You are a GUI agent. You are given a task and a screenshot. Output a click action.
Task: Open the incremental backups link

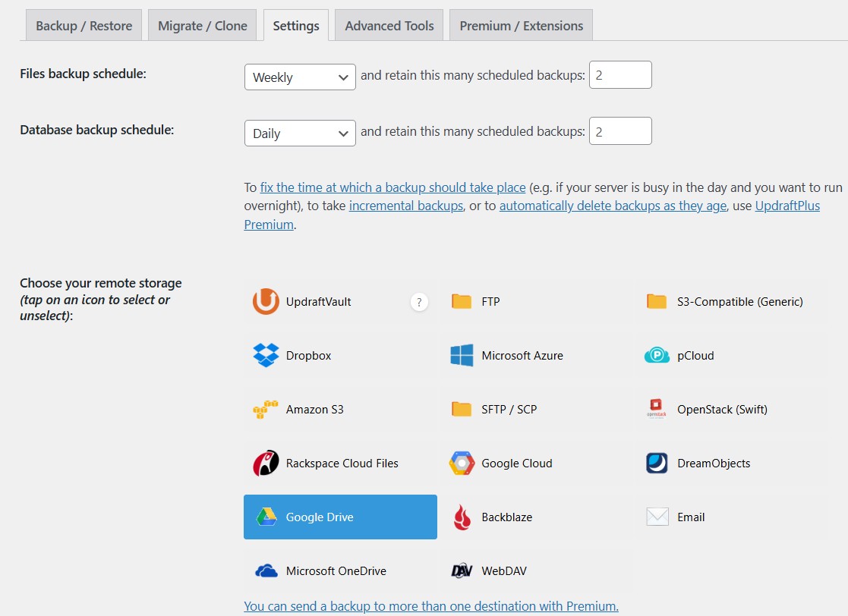(406, 206)
